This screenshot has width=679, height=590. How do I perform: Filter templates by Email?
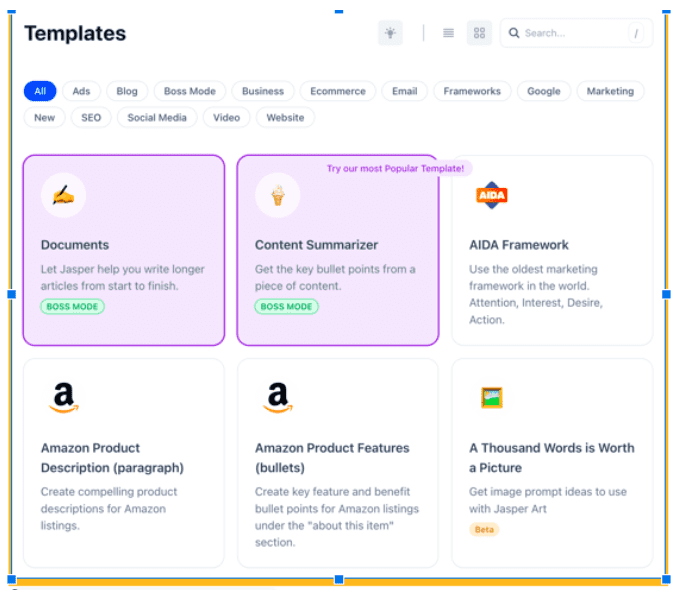404,91
